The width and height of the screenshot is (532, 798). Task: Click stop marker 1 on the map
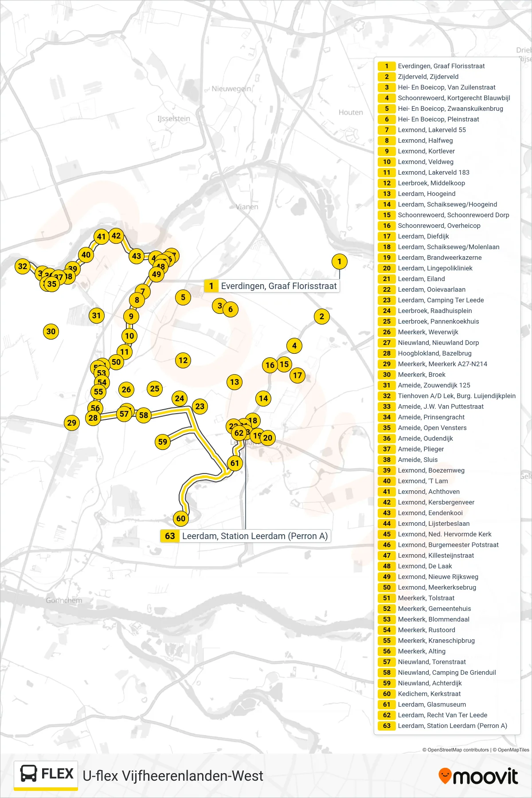click(340, 262)
